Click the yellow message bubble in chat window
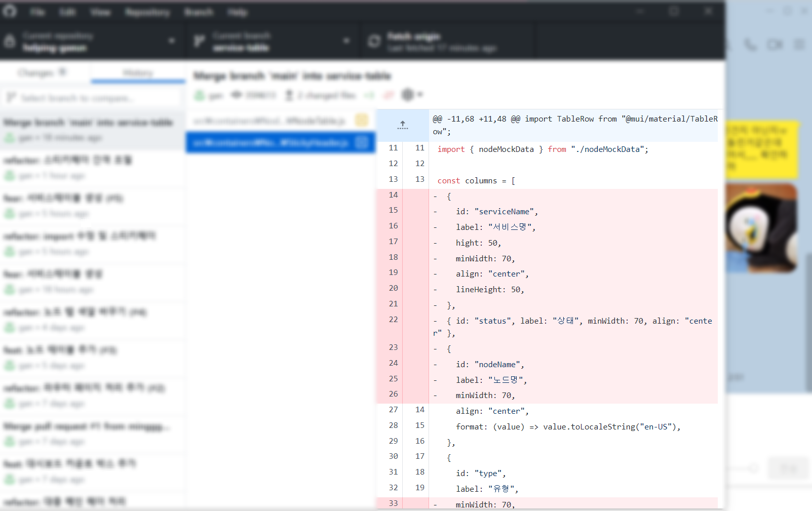The image size is (812, 511). pyautogui.click(x=762, y=149)
